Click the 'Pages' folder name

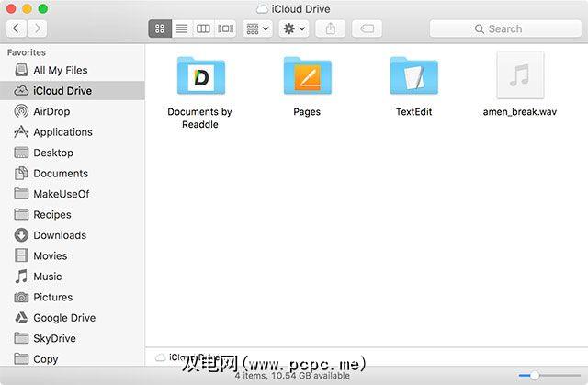click(307, 112)
